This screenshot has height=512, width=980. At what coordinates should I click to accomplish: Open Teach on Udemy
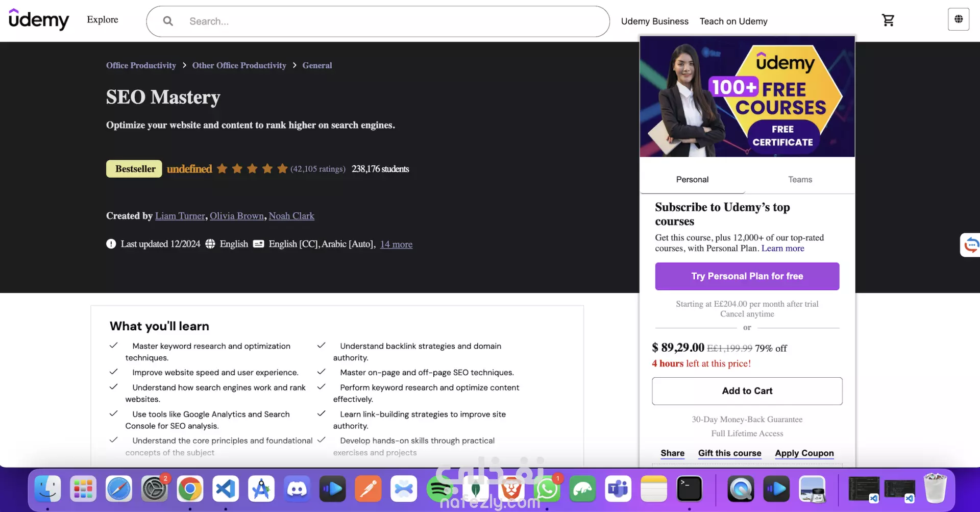(733, 21)
